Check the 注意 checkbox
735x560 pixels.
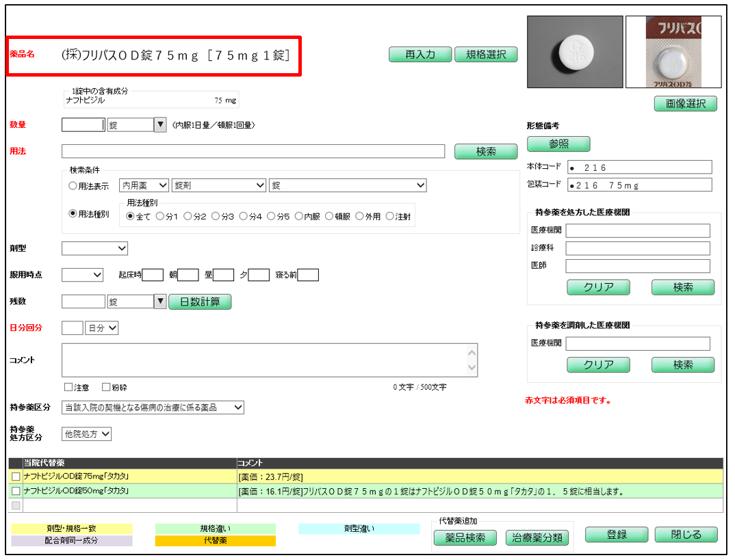coord(68,387)
